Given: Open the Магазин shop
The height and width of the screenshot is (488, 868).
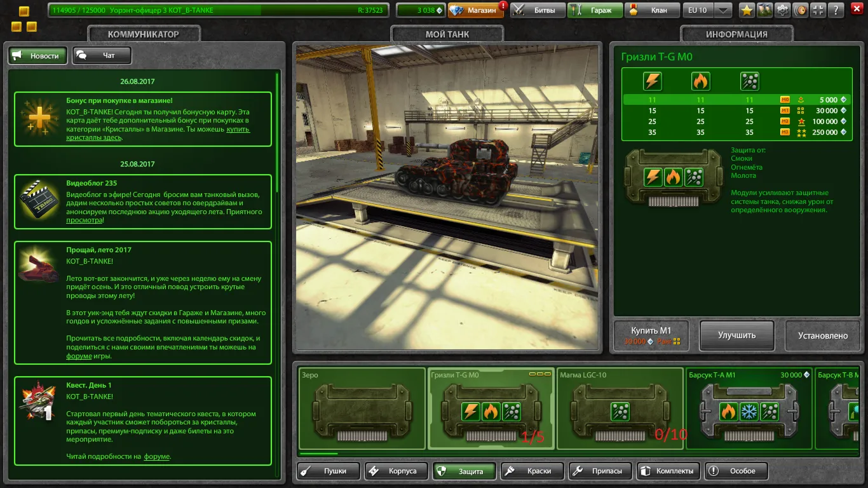Looking at the screenshot, I should pos(477,10).
